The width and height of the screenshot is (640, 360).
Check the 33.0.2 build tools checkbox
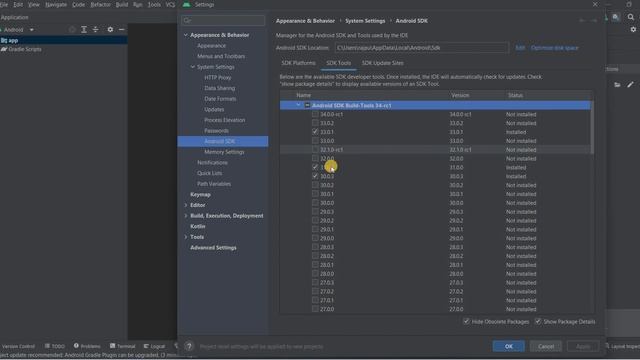click(315, 123)
